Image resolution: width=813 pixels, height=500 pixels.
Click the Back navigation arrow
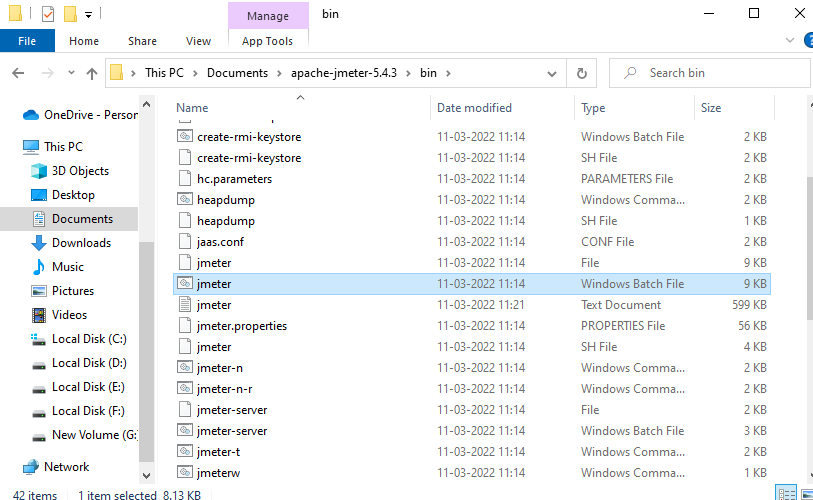tap(18, 73)
